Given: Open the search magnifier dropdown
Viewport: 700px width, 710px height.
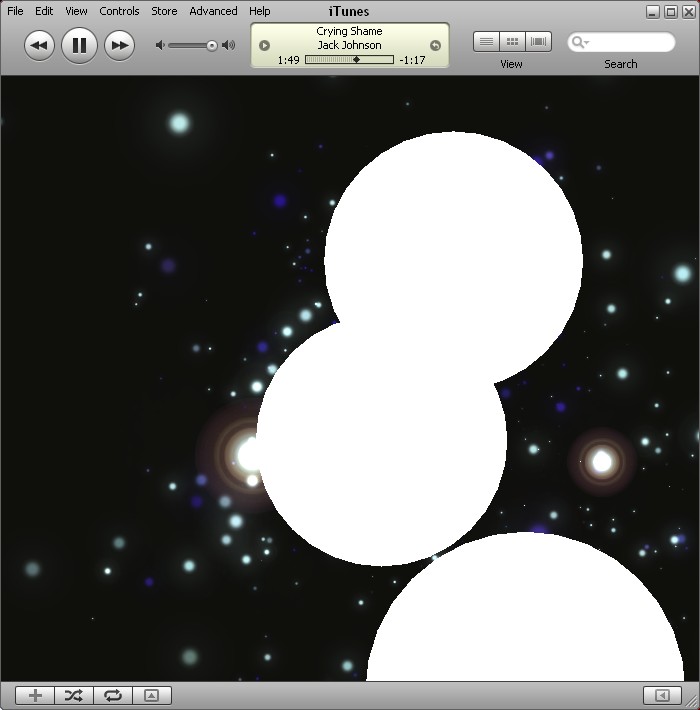Looking at the screenshot, I should pyautogui.click(x=580, y=42).
